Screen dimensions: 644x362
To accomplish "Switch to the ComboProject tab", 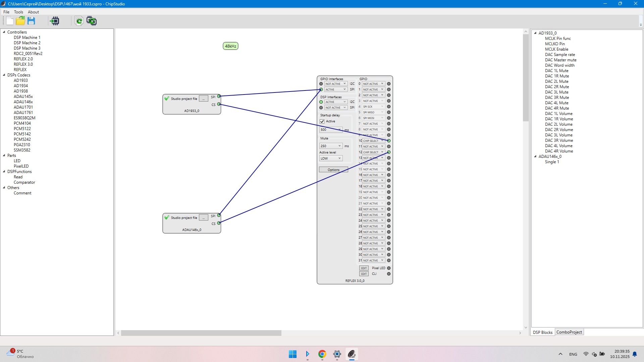I will 569,332.
